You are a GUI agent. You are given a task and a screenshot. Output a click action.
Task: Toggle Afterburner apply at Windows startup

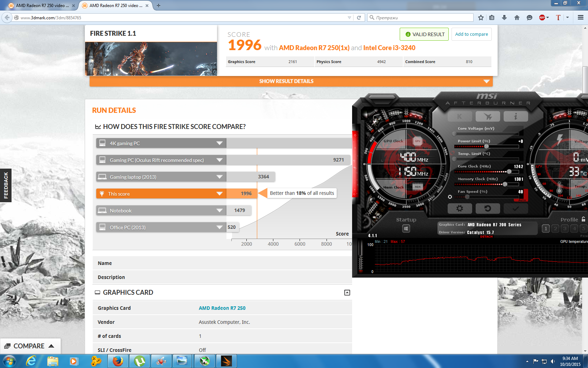(x=406, y=229)
